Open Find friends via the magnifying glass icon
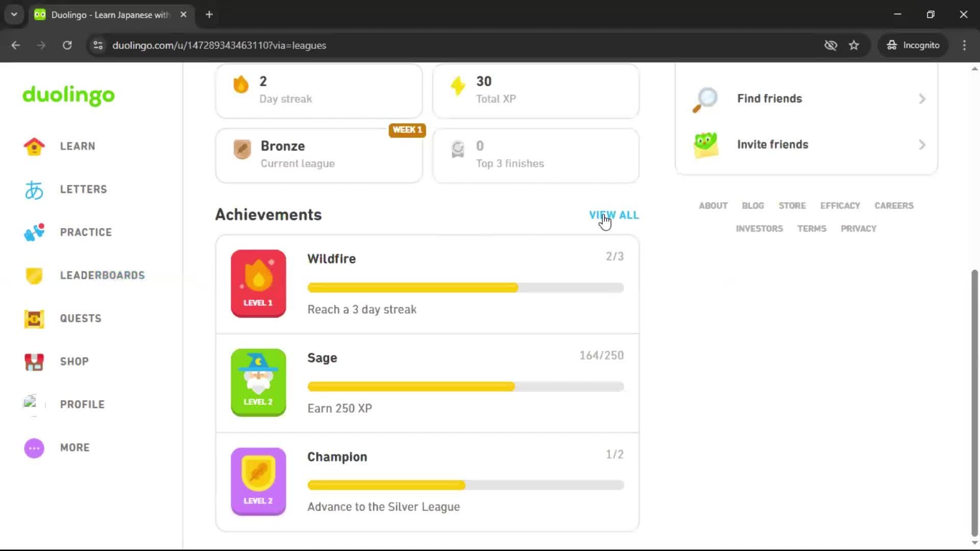The width and height of the screenshot is (980, 551). coord(705,99)
